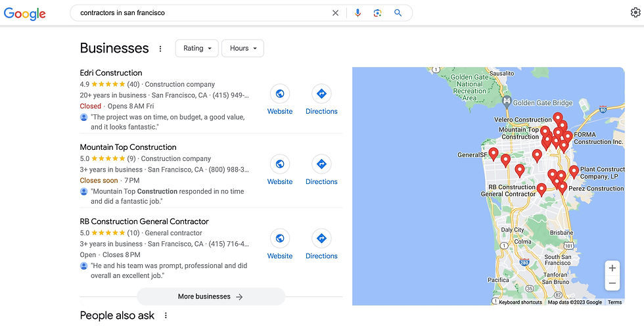Open Google Lens image search icon
Viewport: 644px width, 326px height.
377,13
